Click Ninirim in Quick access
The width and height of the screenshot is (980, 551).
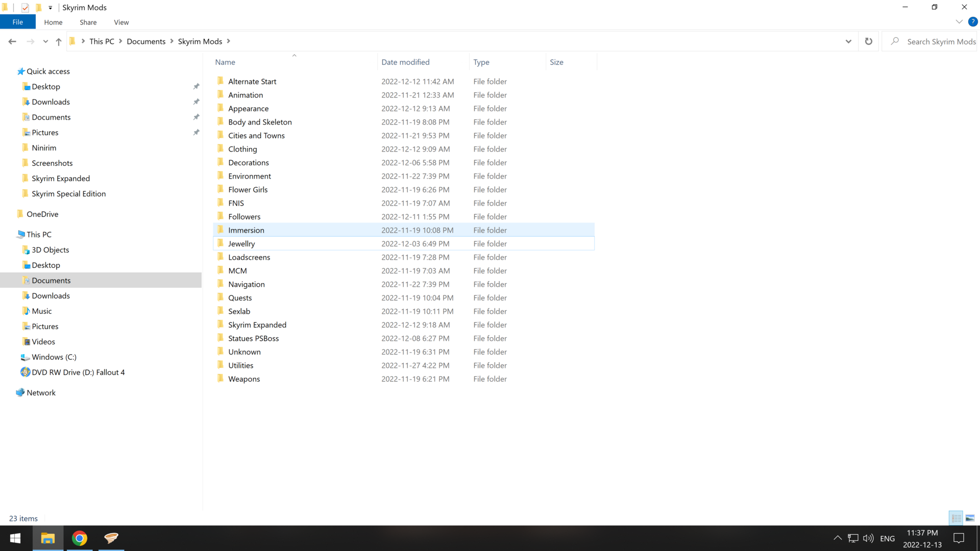tap(44, 148)
